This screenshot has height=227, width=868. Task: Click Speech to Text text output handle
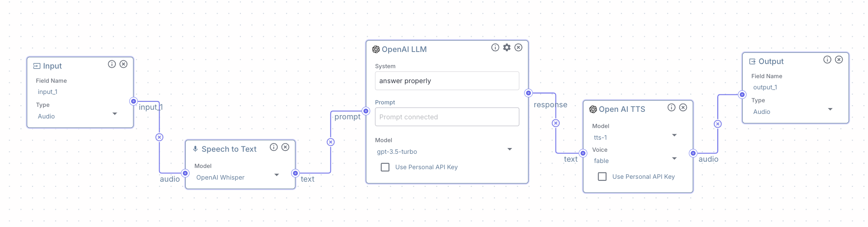coord(295,173)
